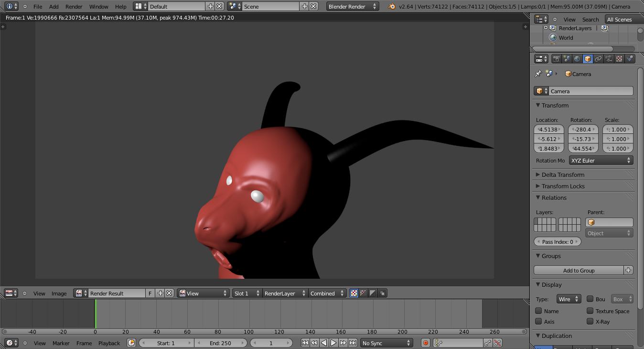Add a new screen layout
Screen dimensions: 644x349
click(x=211, y=6)
